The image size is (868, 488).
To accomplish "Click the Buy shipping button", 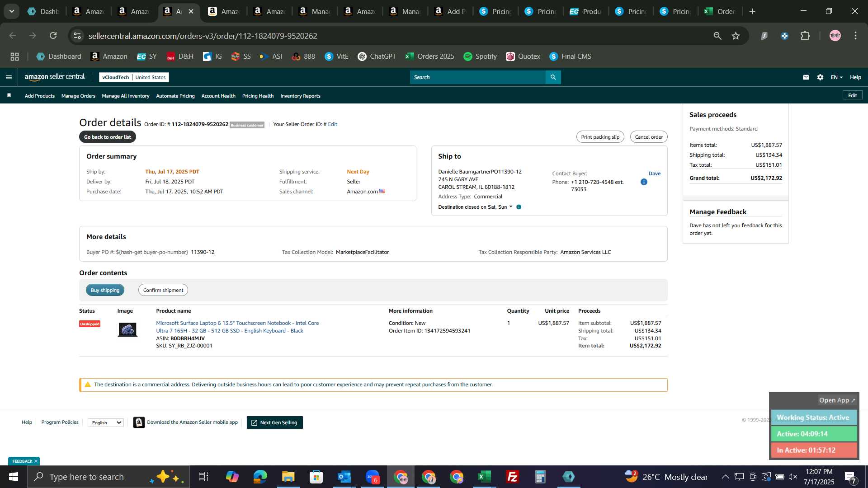I will 105,290.
